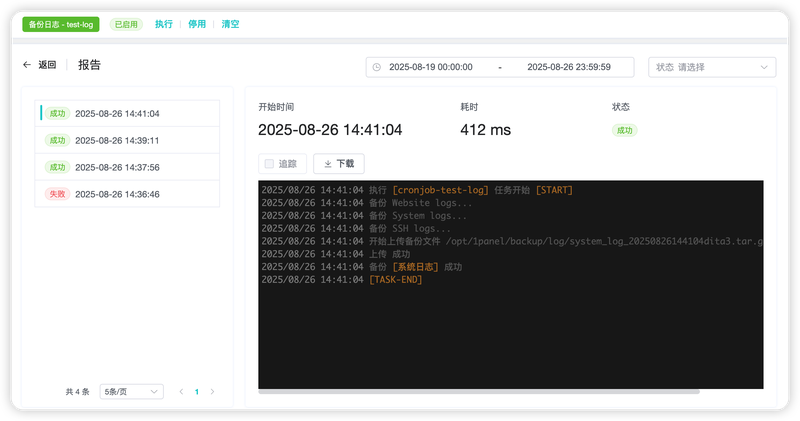Click the back arrow icon next to 返回

click(x=27, y=65)
